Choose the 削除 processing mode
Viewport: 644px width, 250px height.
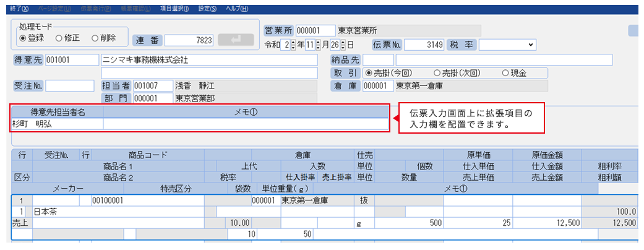pos(95,38)
